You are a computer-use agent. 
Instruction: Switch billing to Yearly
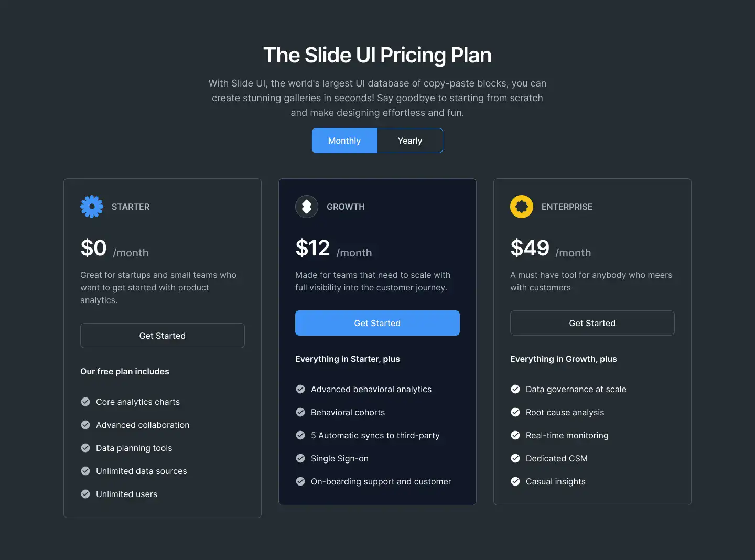[x=410, y=141]
